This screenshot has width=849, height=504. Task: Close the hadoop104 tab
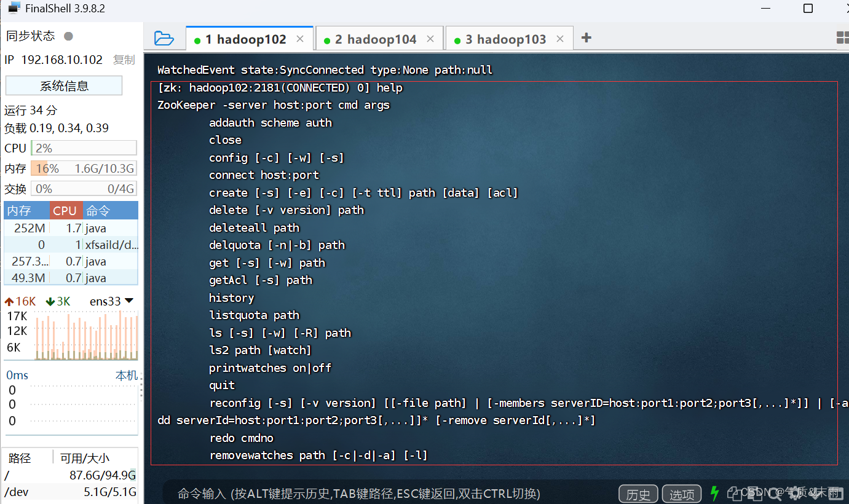430,39
